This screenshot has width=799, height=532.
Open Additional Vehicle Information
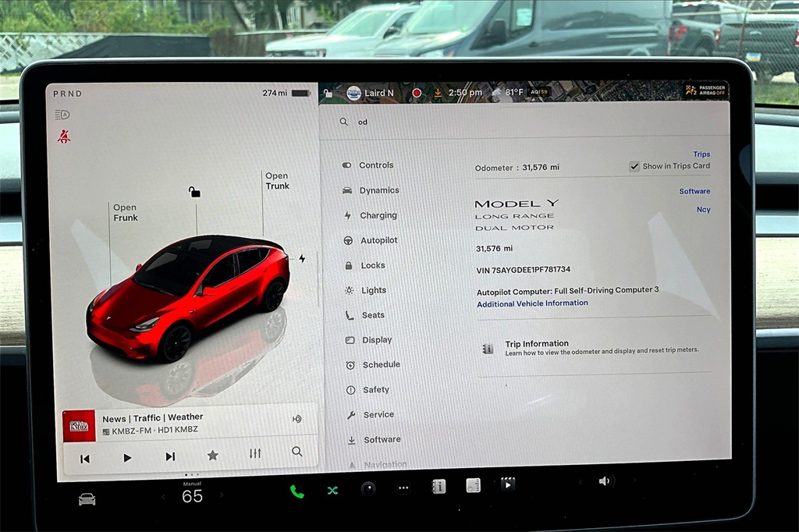532,303
